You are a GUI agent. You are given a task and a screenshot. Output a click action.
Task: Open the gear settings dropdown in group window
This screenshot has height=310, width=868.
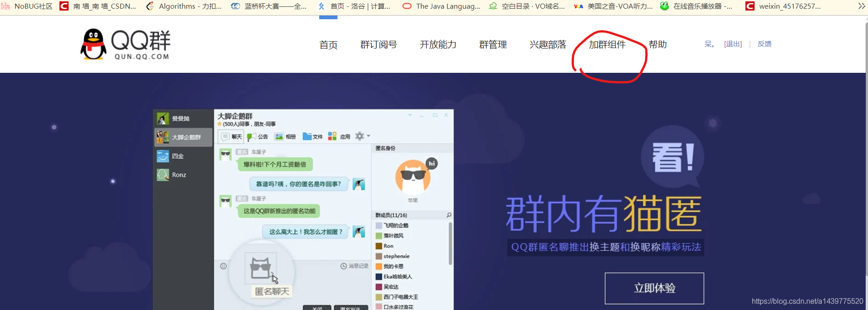[x=362, y=136]
